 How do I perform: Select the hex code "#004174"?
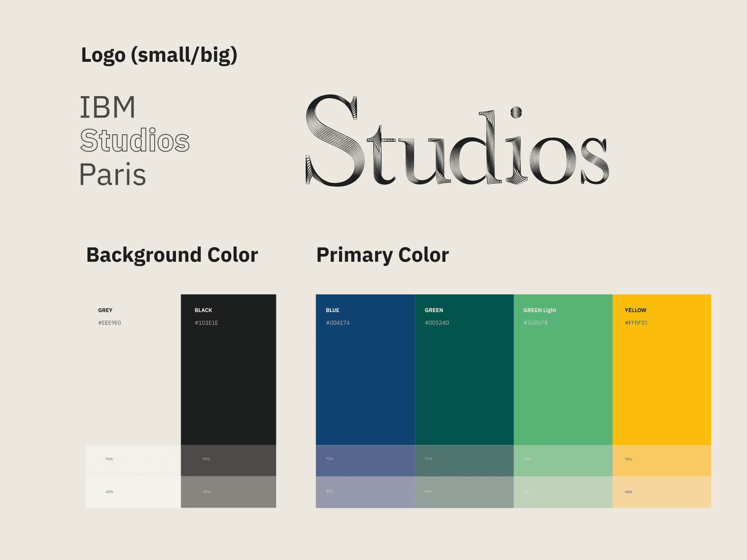pos(338,323)
